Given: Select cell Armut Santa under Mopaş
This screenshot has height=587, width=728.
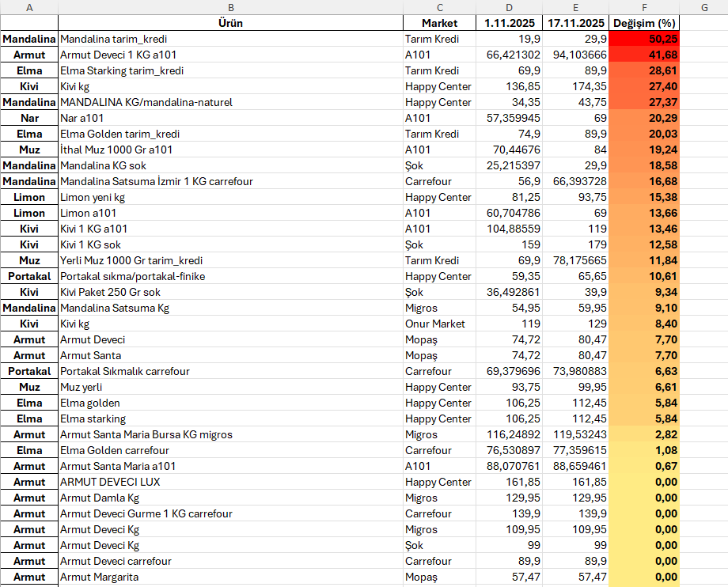Looking at the screenshot, I should (x=231, y=355).
